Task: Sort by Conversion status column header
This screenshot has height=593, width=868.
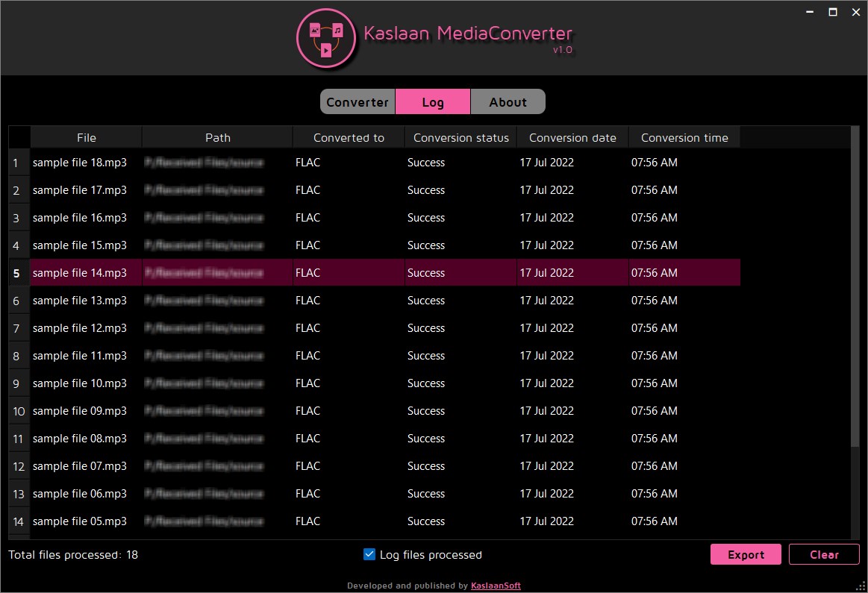Action: (460, 138)
